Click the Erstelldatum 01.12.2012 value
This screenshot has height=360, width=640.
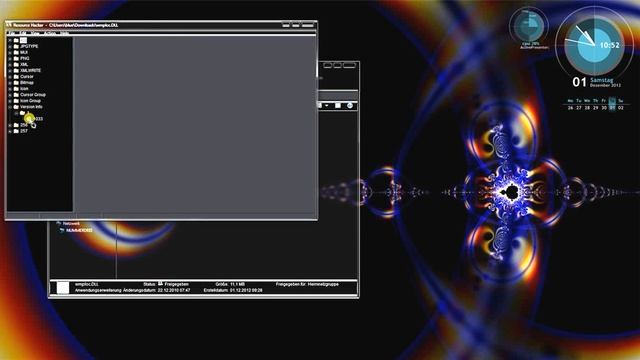click(246, 290)
